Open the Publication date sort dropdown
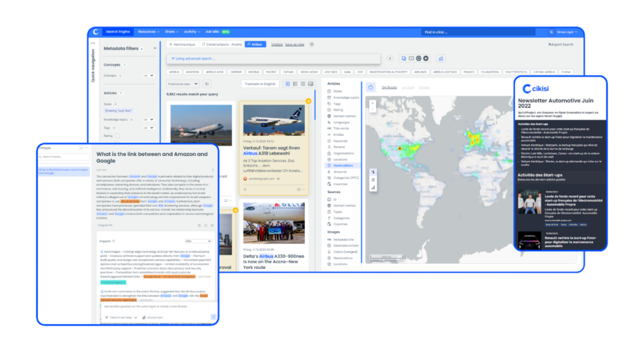 click(x=183, y=84)
